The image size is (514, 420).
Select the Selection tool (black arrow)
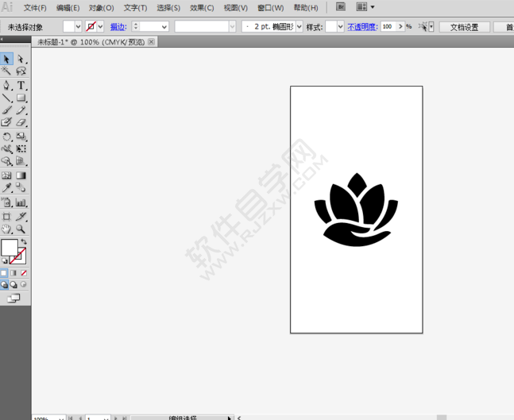6,59
